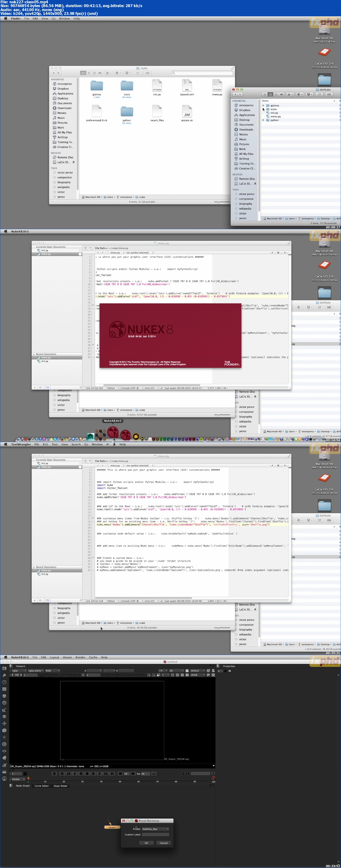The height and width of the screenshot is (868, 341).
Task: Click stop button in Nuke playback controls
Action: point(87,774)
